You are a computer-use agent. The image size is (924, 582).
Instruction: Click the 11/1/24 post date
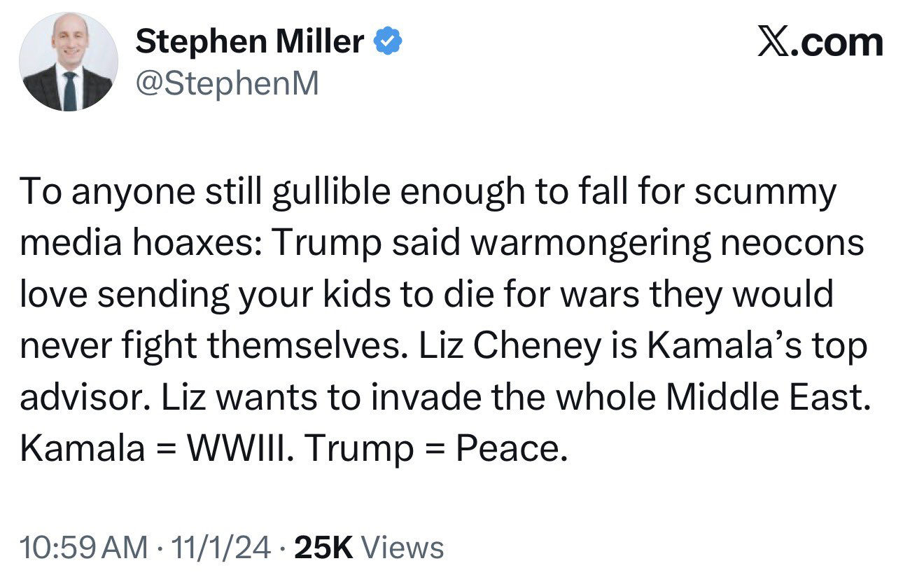(214, 547)
